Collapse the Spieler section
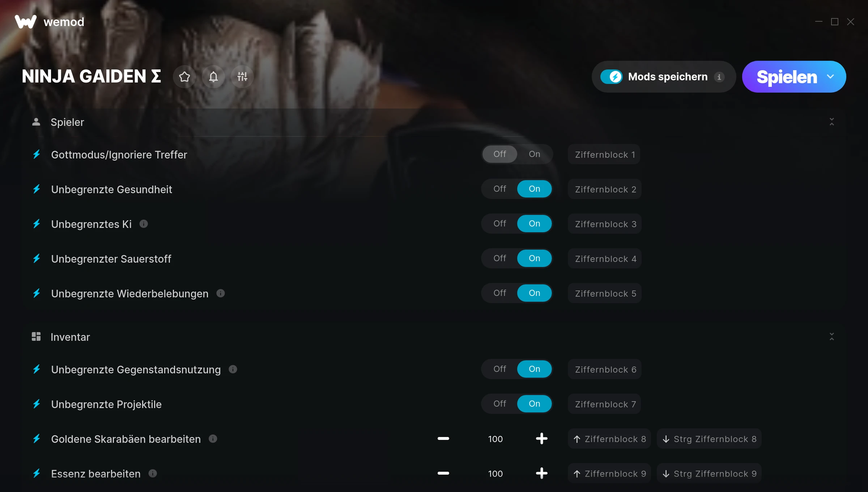This screenshot has width=868, height=492. click(832, 122)
